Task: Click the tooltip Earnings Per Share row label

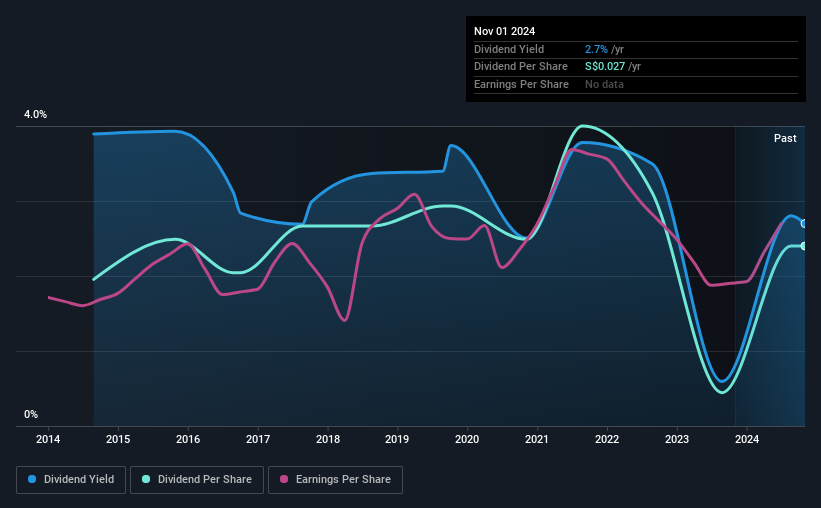Action: (x=521, y=84)
